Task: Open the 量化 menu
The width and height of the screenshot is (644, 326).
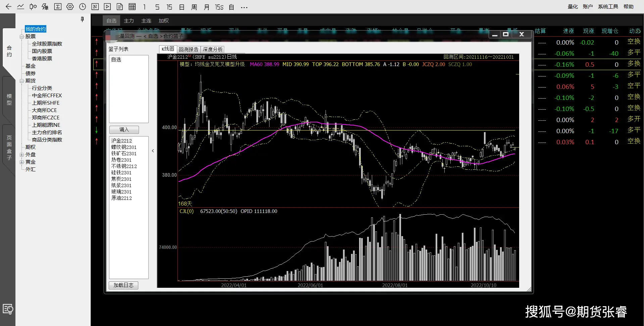Action: (x=573, y=7)
